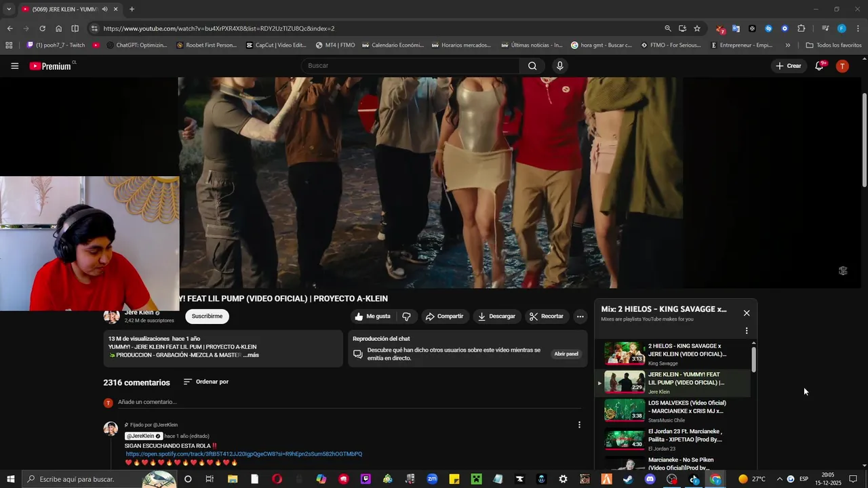Open the YouTube hamburger guide menu
Image resolution: width=868 pixels, height=488 pixels.
pos(15,66)
